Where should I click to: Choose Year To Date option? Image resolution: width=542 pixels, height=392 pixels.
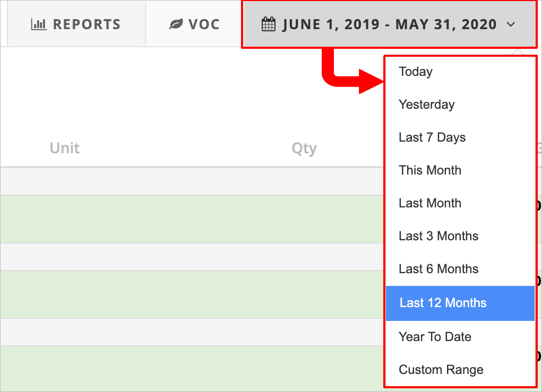[434, 336]
